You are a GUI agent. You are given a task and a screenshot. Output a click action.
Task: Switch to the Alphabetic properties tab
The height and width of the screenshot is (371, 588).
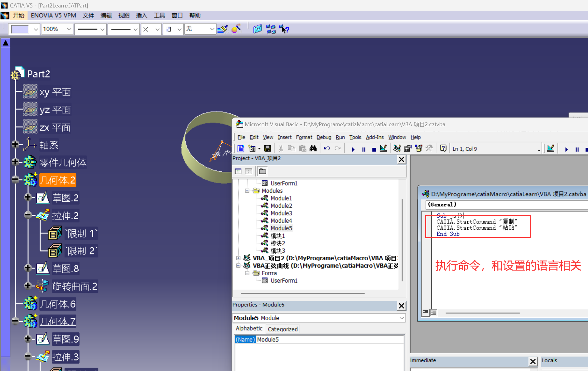(249, 328)
